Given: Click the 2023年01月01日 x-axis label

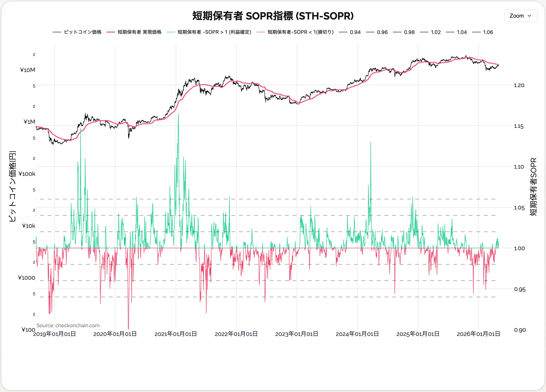Looking at the screenshot, I should pos(297,334).
